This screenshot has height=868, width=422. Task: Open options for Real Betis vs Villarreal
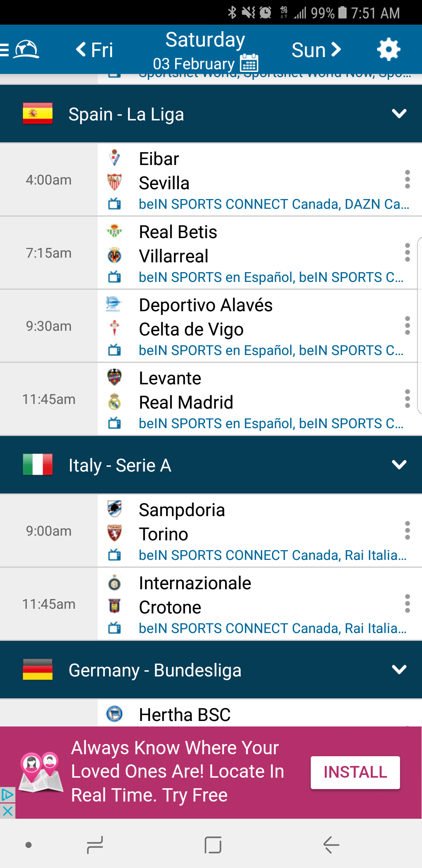click(x=407, y=253)
